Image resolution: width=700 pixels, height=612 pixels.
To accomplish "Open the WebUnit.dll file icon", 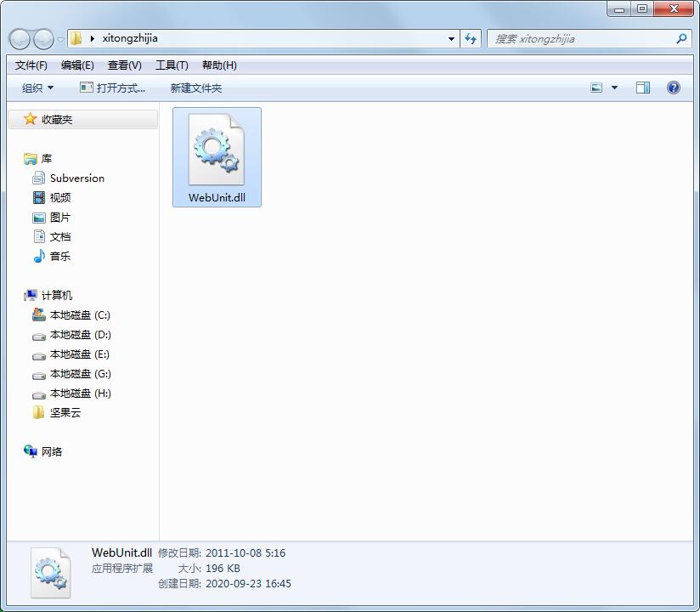I will 217,149.
